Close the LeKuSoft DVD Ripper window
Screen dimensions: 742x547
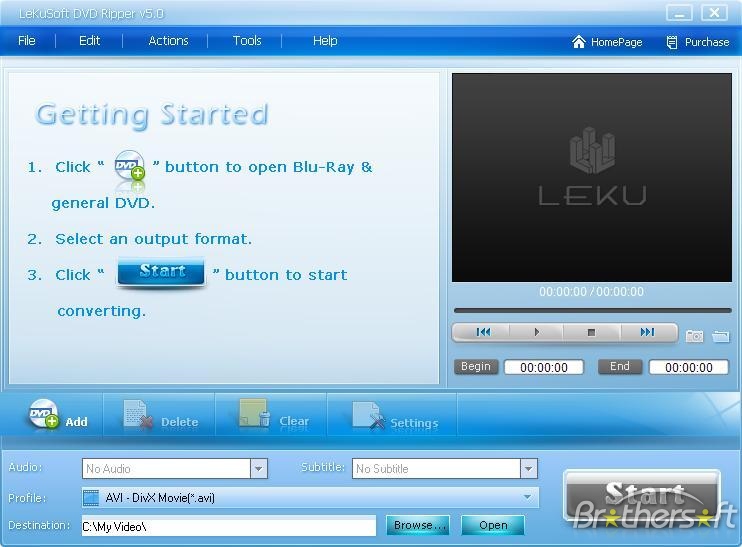click(714, 13)
